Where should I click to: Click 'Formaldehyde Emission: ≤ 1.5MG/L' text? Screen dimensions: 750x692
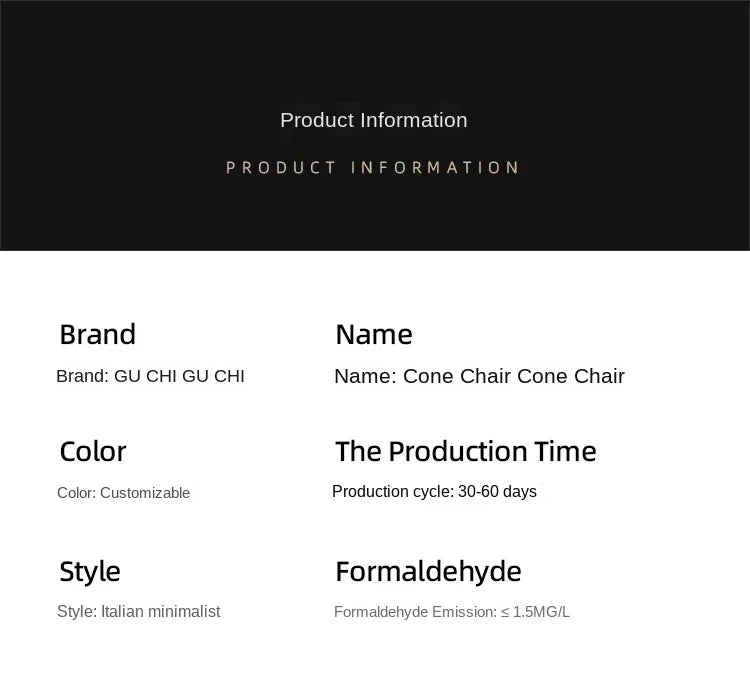(x=452, y=612)
